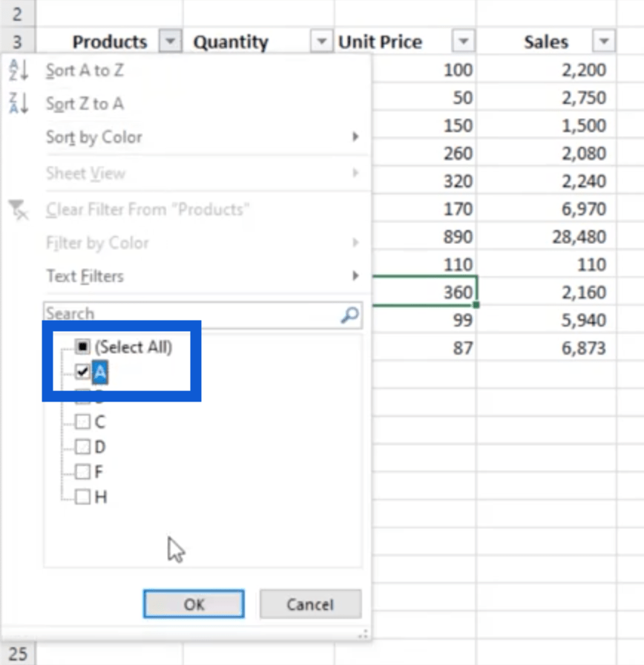The height and width of the screenshot is (665, 644).
Task: Click the filter menu's corner resize grip
Action: tap(363, 635)
